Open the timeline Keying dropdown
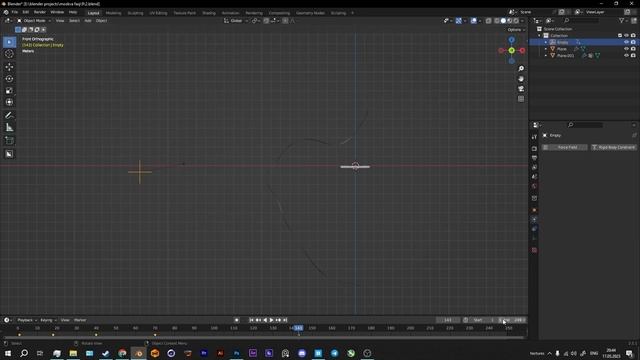 tap(48, 320)
